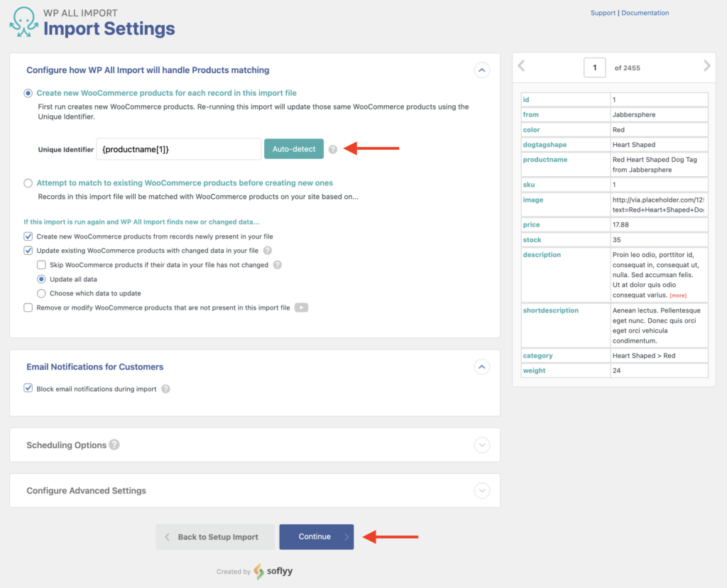Collapse the Products matching configuration section
Viewport: 727px width, 588px height.
click(482, 70)
